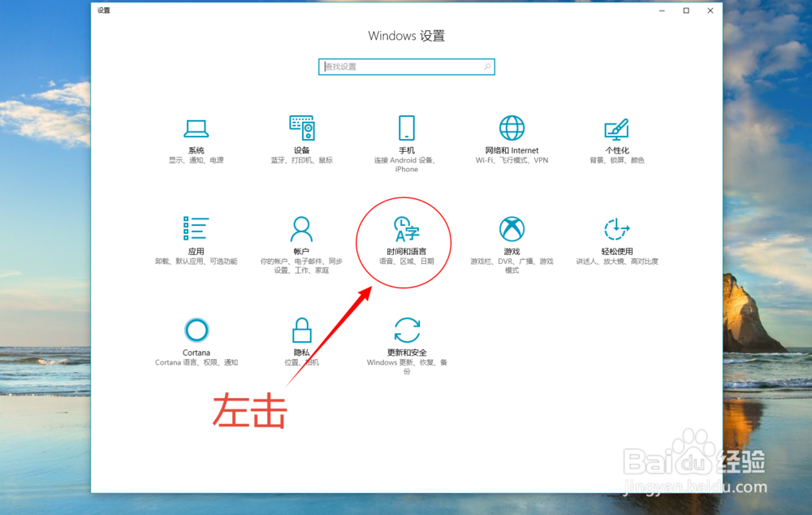Click the Cortana category label
Image resolution: width=812 pixels, height=515 pixels.
pos(197,353)
